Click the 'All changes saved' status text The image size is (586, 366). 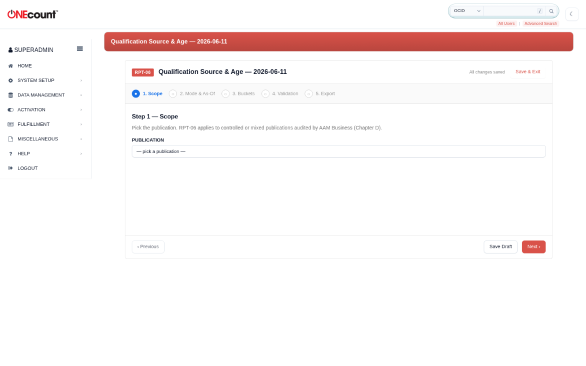click(487, 72)
